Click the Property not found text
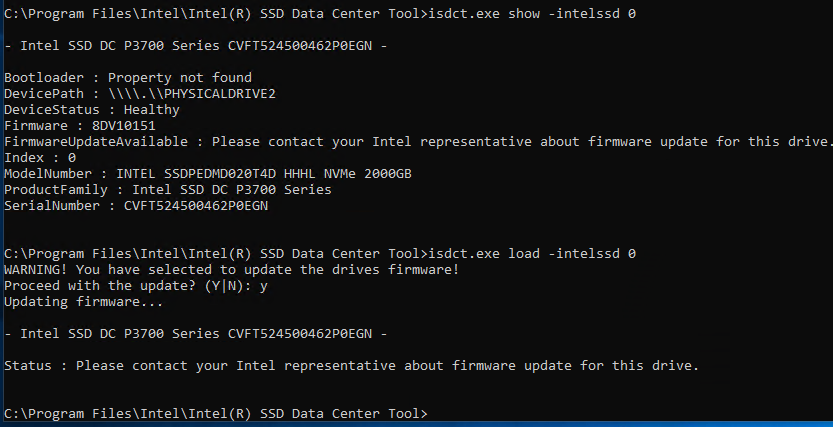 [180, 77]
